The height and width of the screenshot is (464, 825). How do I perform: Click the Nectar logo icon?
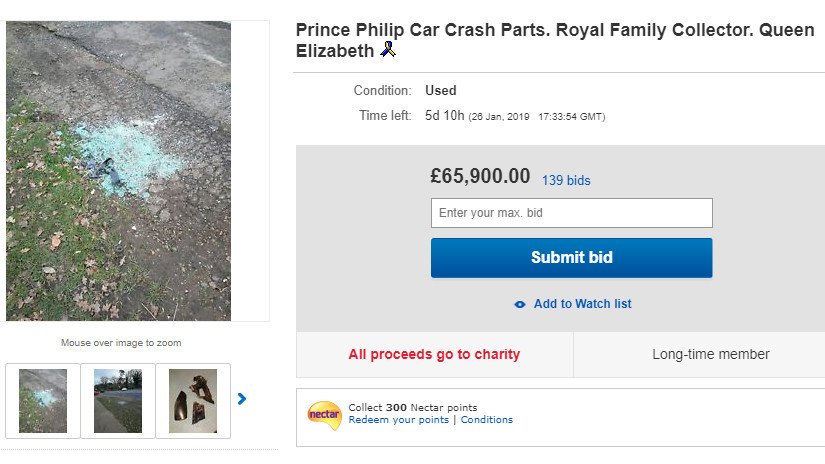coord(324,413)
